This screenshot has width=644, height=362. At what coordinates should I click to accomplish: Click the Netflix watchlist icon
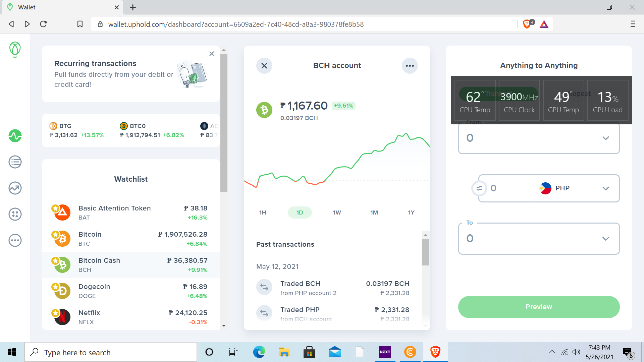tap(62, 317)
